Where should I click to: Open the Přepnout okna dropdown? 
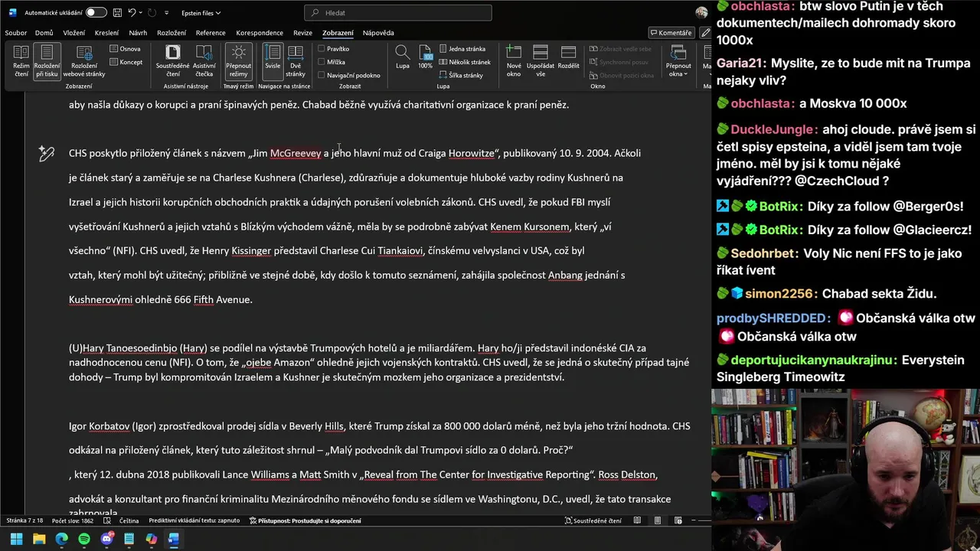click(678, 60)
